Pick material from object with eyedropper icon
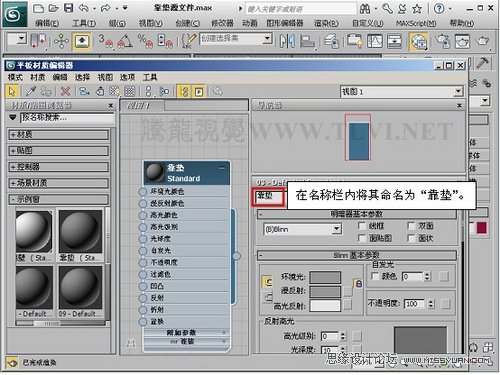Screen dimensions: 500x375 click(31, 91)
